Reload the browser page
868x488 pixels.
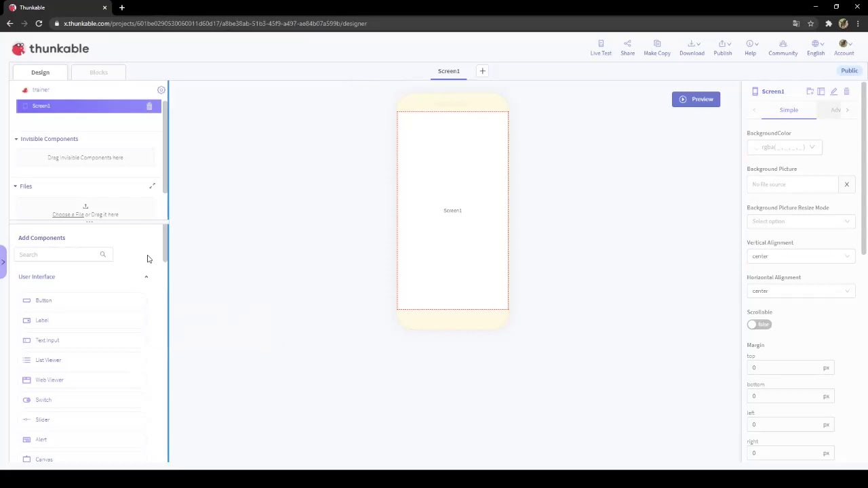pos(39,23)
